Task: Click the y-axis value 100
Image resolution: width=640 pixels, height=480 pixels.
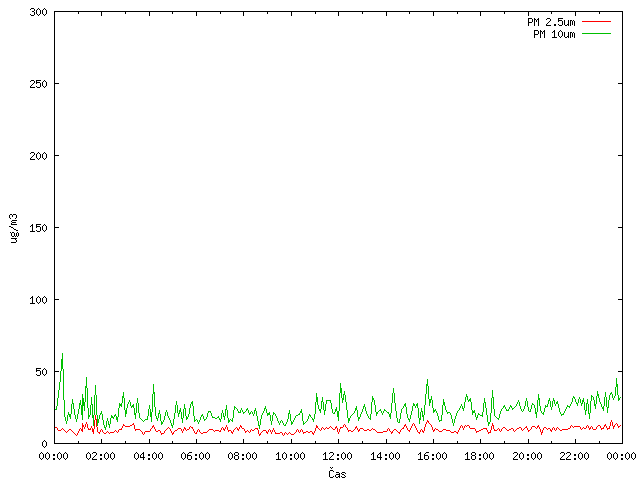Action: coord(38,300)
